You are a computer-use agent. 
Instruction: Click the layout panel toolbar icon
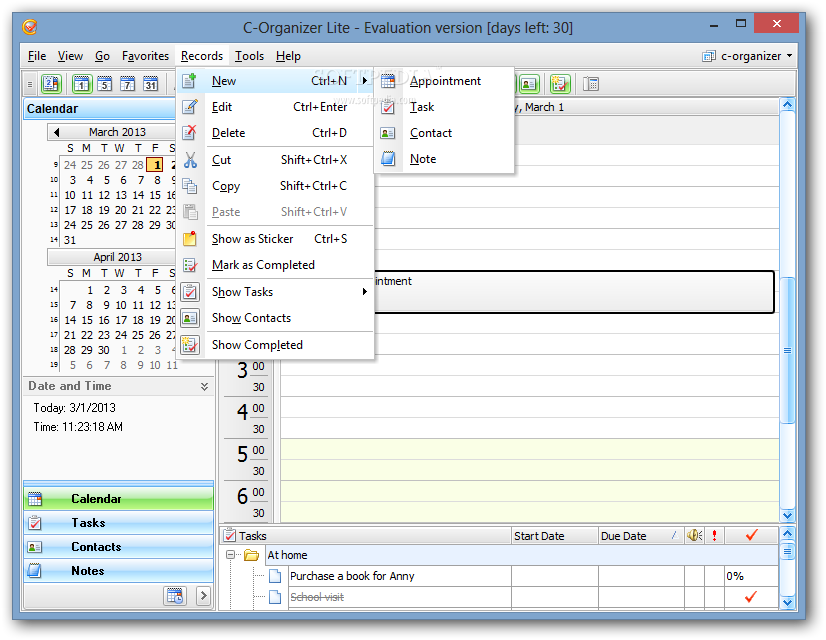pyautogui.click(x=591, y=83)
